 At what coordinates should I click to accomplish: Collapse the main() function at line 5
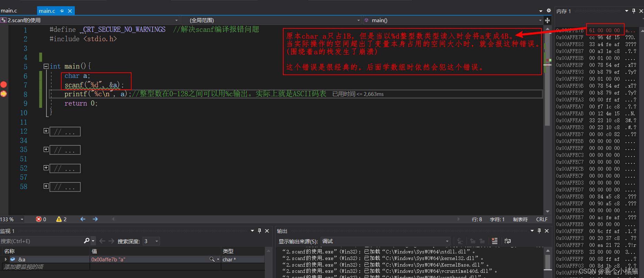pyautogui.click(x=46, y=66)
